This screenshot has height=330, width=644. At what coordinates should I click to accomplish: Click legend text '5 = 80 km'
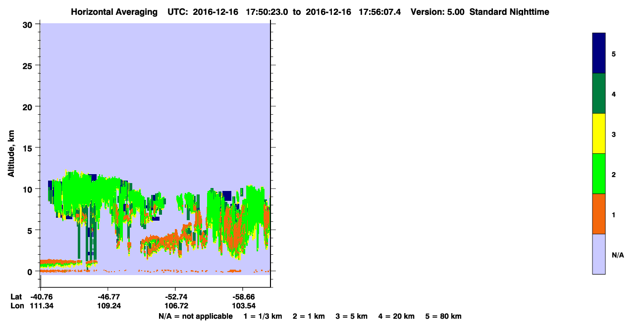[x=443, y=316]
